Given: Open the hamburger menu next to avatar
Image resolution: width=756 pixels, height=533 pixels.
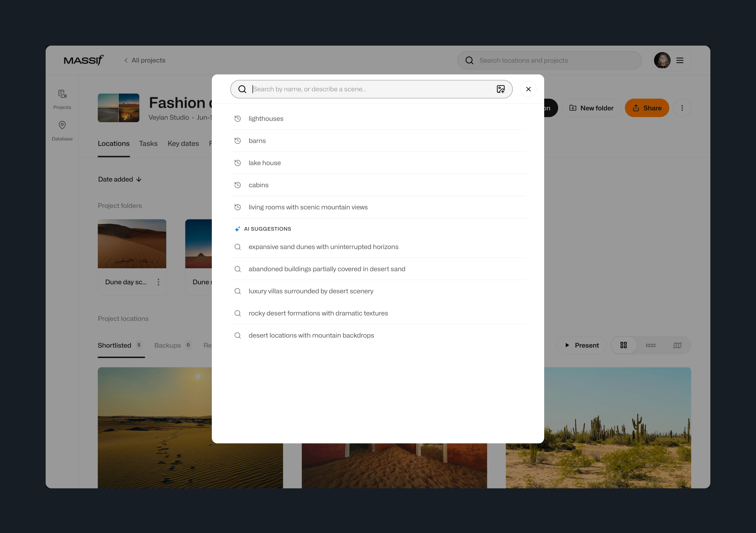Looking at the screenshot, I should pos(680,61).
